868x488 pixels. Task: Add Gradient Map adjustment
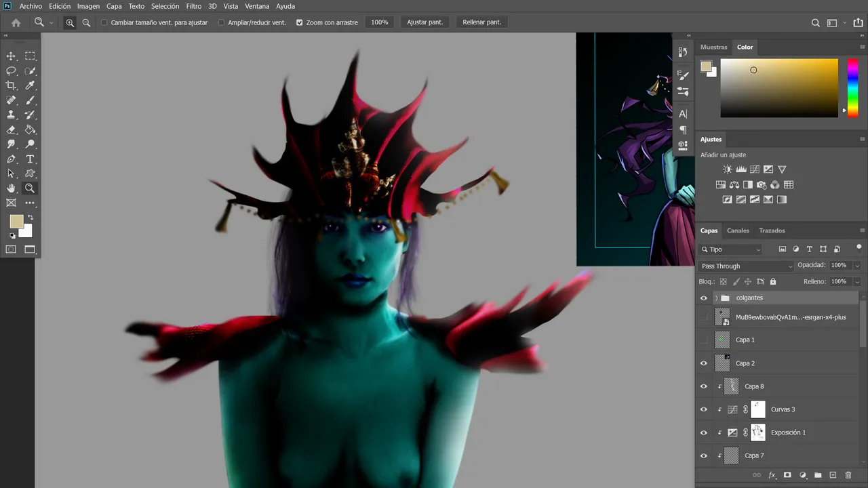point(782,199)
